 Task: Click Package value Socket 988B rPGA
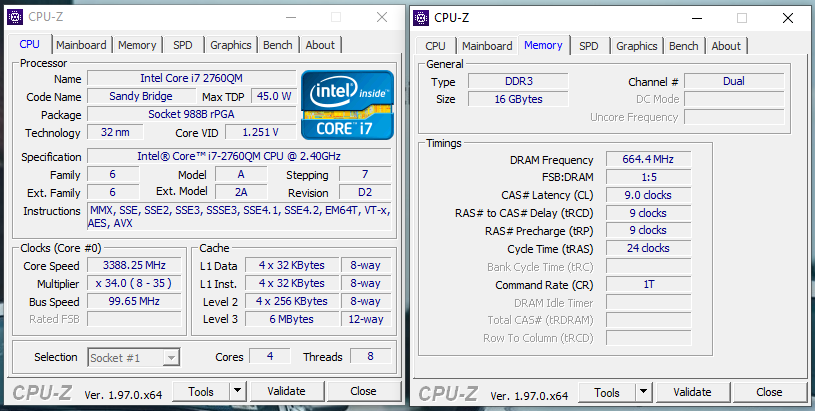[191, 114]
